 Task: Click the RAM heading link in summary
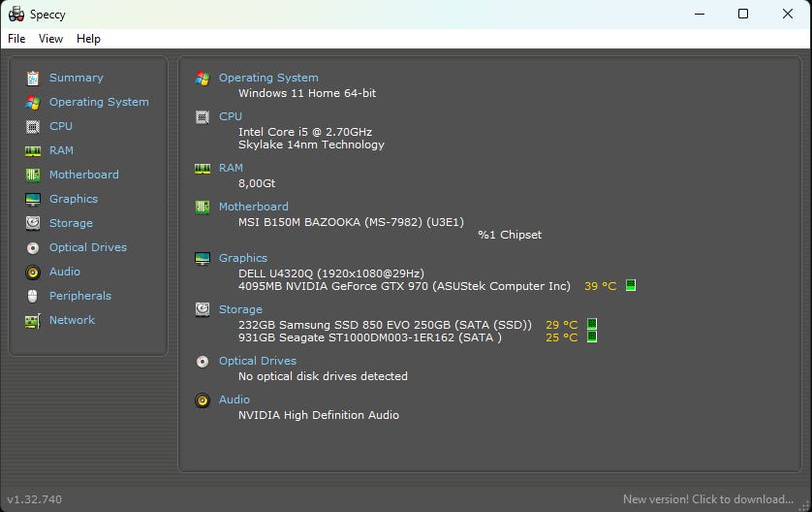pyautogui.click(x=231, y=168)
